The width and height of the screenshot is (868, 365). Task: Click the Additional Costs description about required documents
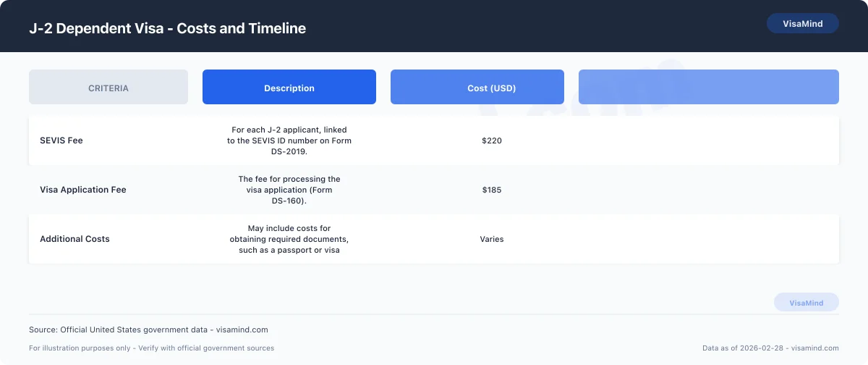coord(289,239)
